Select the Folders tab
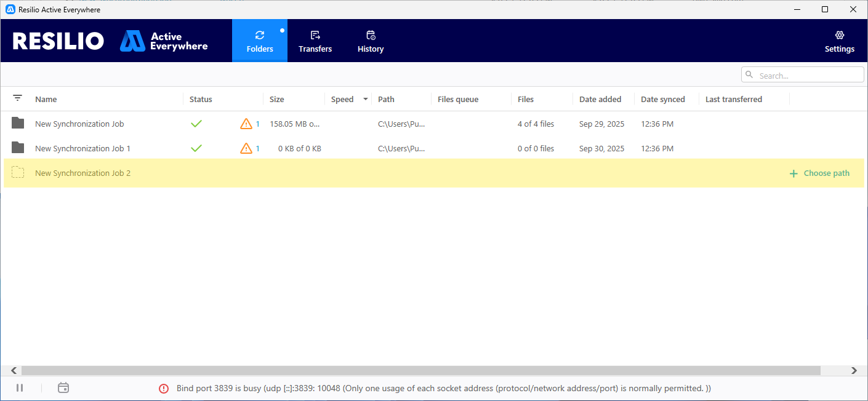The image size is (868, 401). click(x=260, y=41)
